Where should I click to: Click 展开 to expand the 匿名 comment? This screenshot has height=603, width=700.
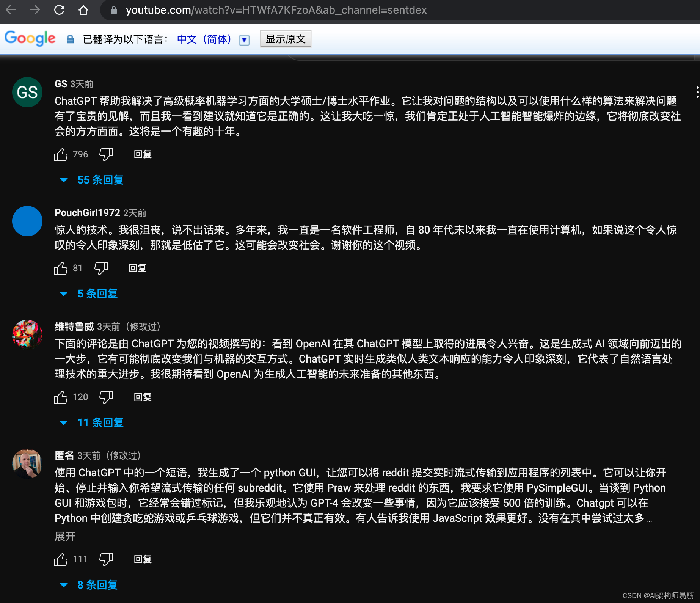pos(65,536)
